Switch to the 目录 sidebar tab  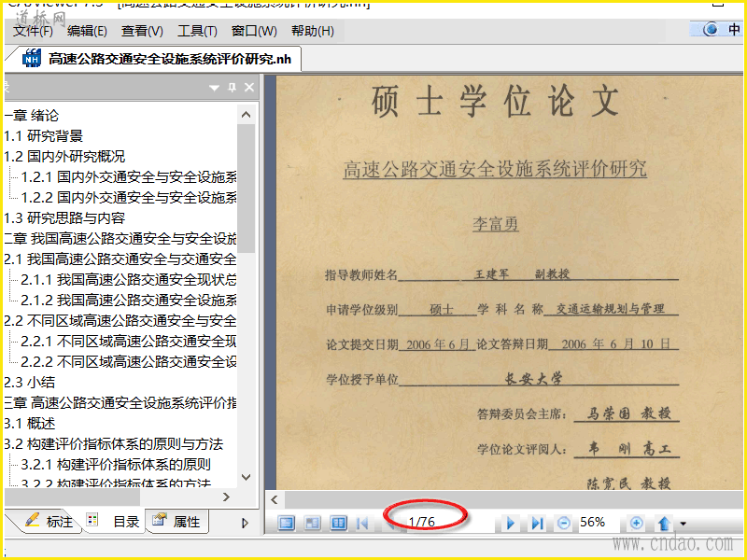113,522
